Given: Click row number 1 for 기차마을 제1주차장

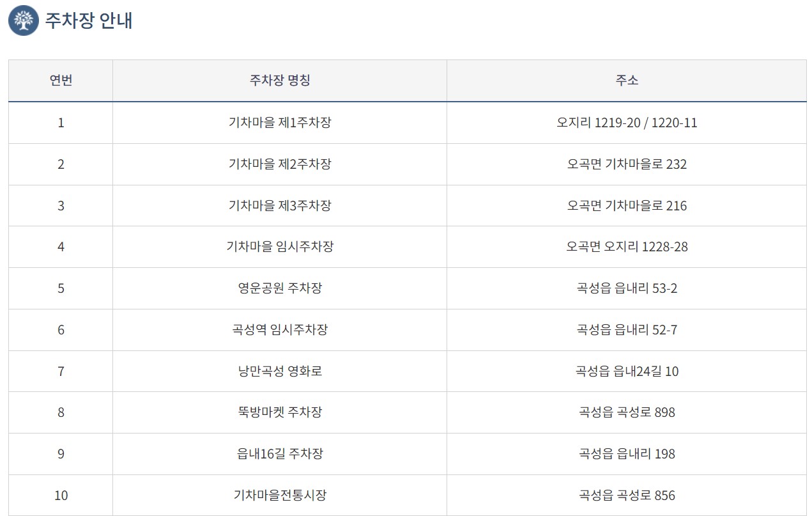Looking at the screenshot, I should pyautogui.click(x=61, y=123).
